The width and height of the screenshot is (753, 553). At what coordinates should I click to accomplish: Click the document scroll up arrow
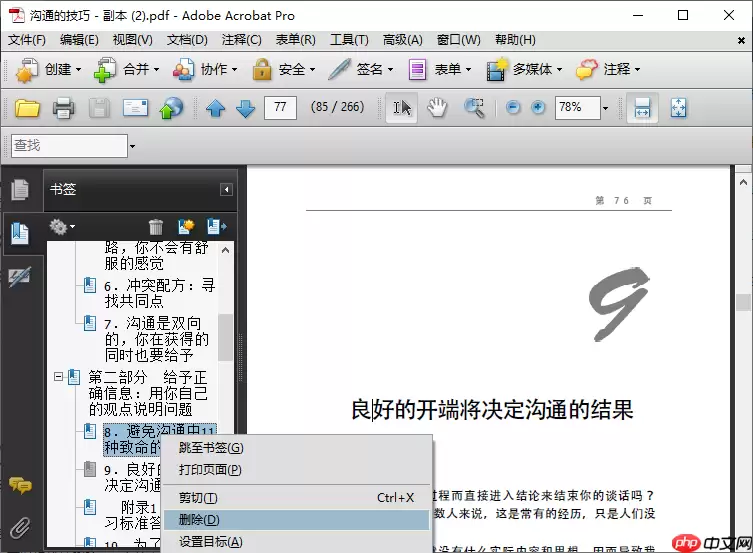pos(743,182)
